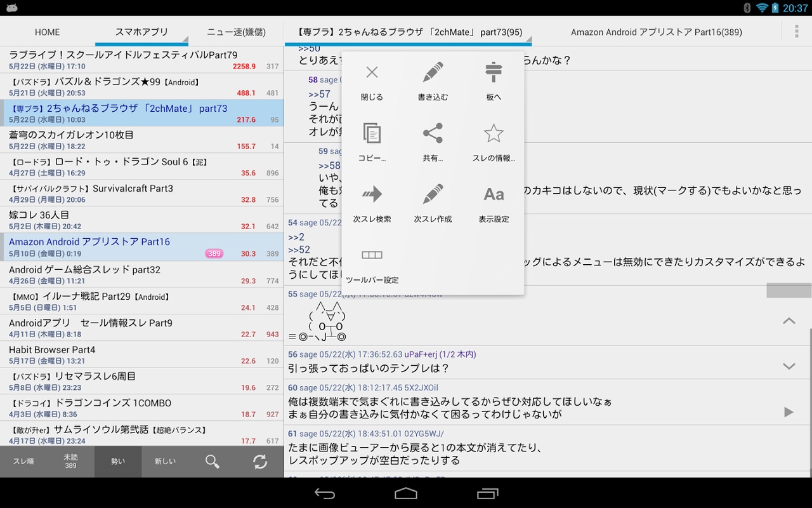
Task: Tap the Wi-Fi status icon
Action: [x=762, y=8]
